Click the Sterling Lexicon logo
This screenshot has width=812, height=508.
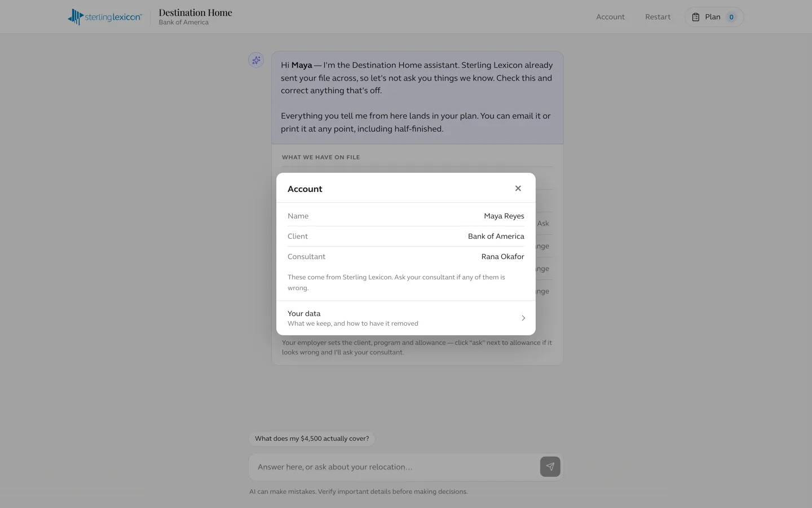[x=105, y=17]
